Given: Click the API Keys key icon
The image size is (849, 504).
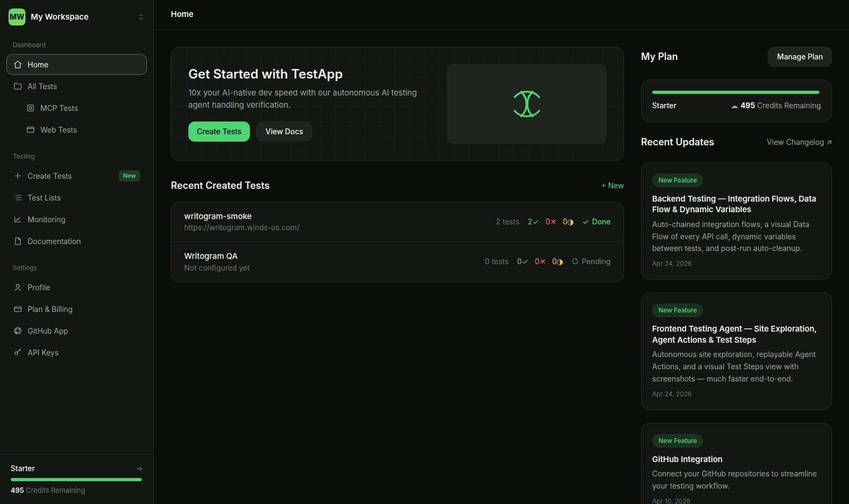Looking at the screenshot, I should (18, 353).
